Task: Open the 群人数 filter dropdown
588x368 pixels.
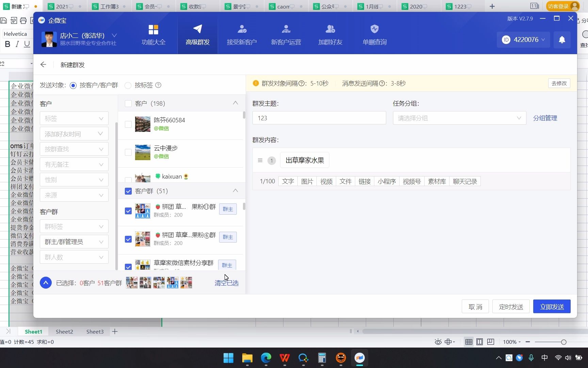Action: pos(74,257)
